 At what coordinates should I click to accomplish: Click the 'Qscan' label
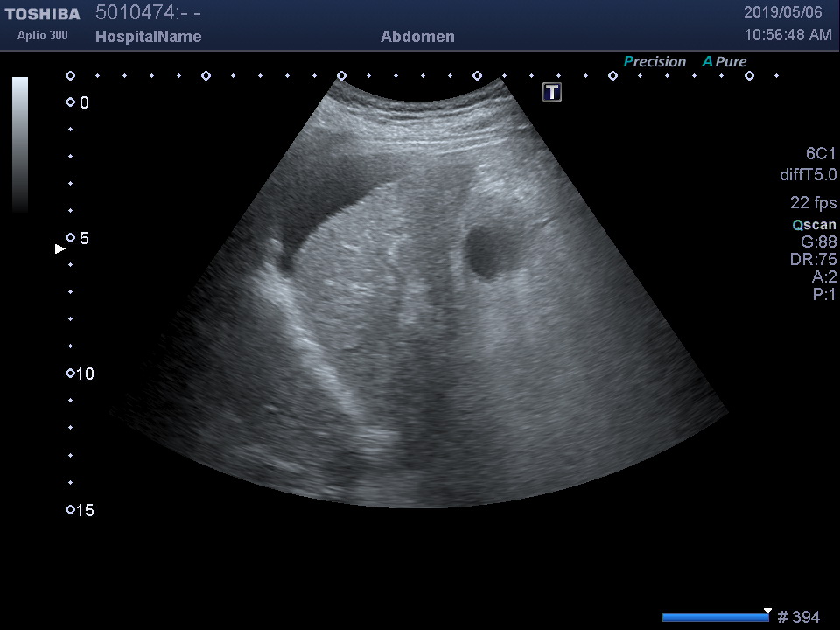(815, 225)
